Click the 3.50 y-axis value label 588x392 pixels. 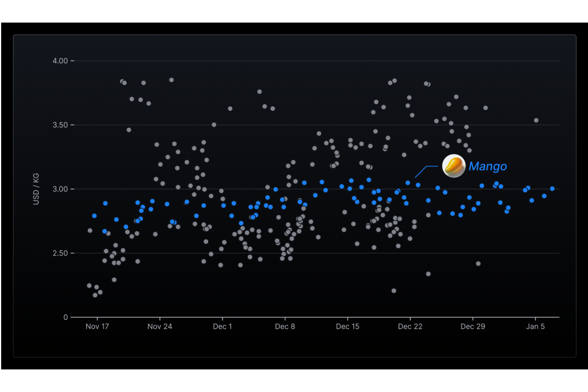click(x=59, y=125)
